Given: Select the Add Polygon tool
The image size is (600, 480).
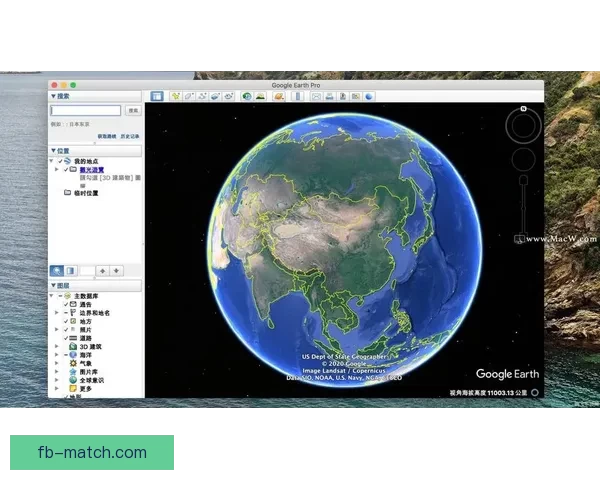Looking at the screenshot, I should tap(189, 96).
